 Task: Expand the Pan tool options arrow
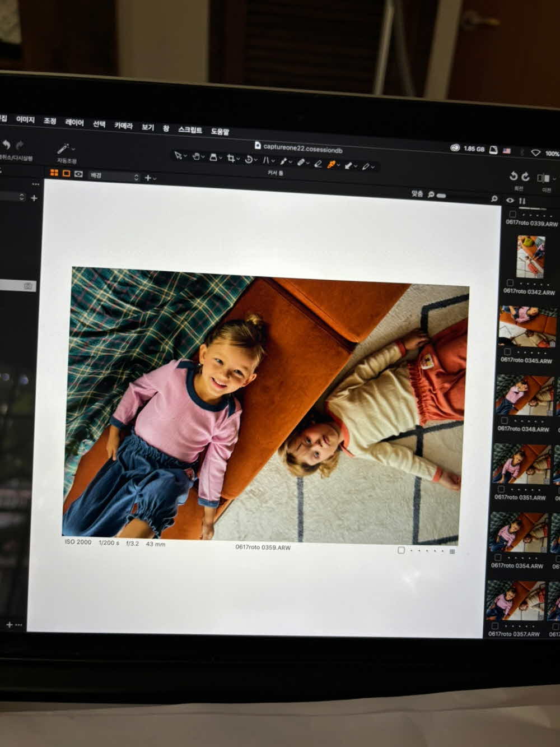(203, 157)
